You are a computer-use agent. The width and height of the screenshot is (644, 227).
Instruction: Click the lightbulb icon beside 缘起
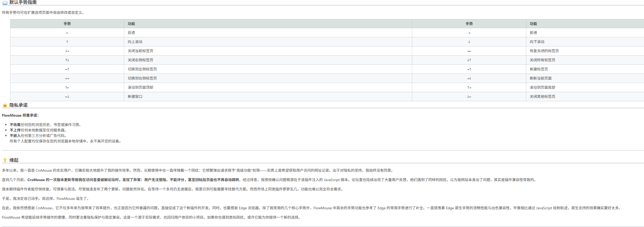[x=5, y=160]
